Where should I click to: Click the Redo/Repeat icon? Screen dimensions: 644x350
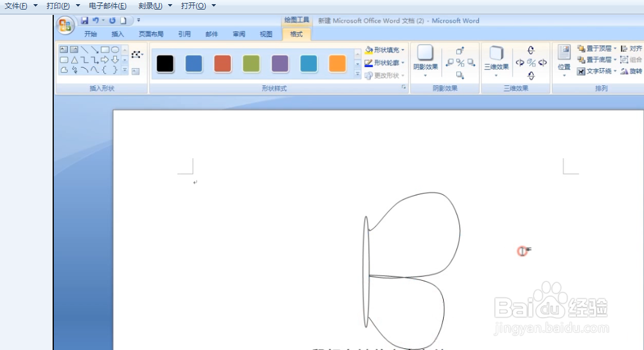(x=112, y=20)
